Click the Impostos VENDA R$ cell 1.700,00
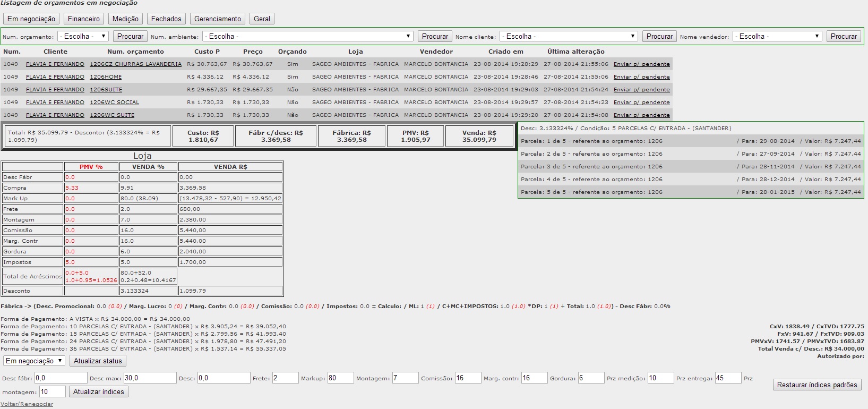 pos(230,262)
